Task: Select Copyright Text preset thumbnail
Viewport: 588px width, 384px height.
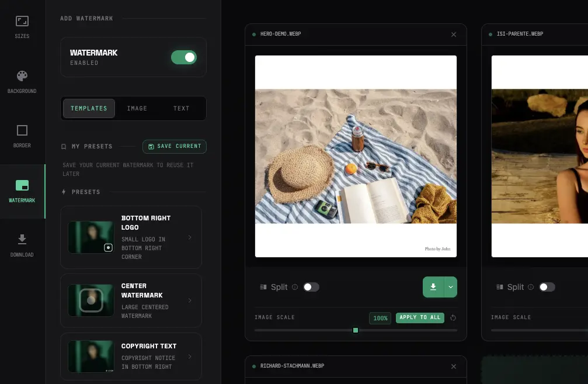Action: point(91,357)
